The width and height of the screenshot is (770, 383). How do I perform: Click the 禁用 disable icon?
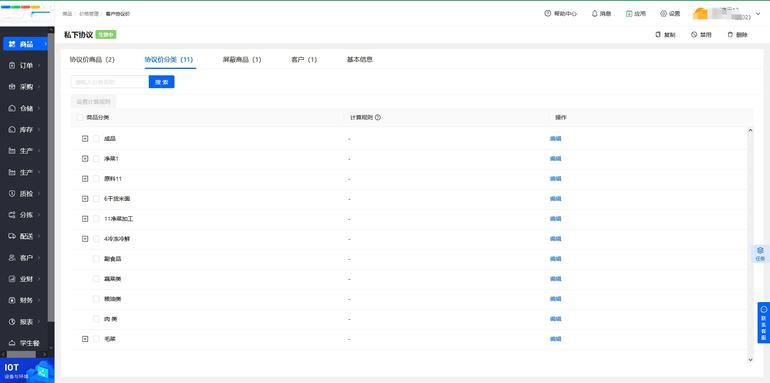(x=694, y=35)
